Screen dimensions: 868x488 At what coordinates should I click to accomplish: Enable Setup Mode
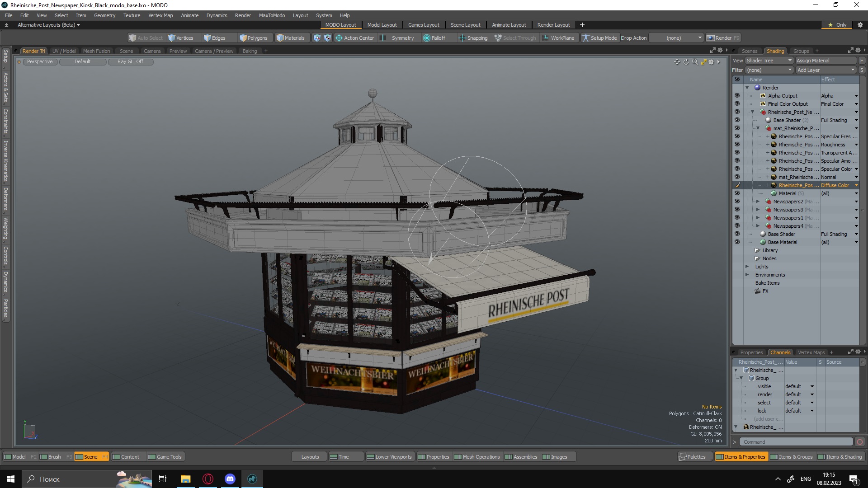pyautogui.click(x=599, y=38)
